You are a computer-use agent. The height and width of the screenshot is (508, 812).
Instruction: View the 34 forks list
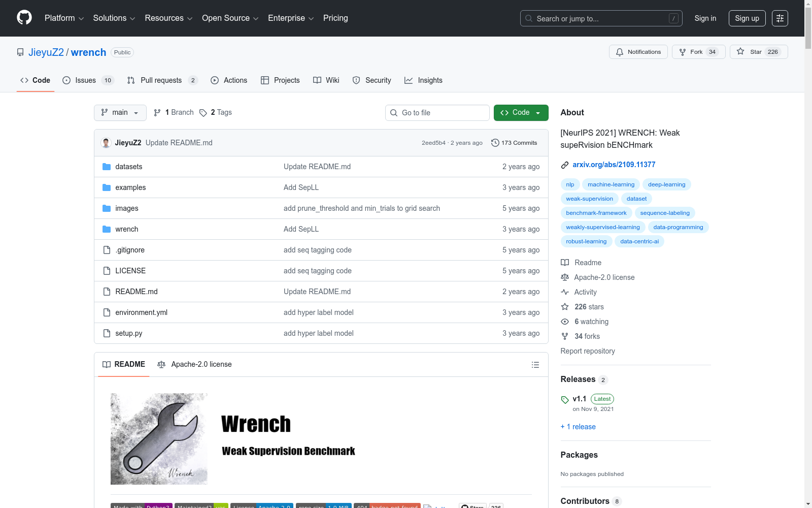[581, 336]
